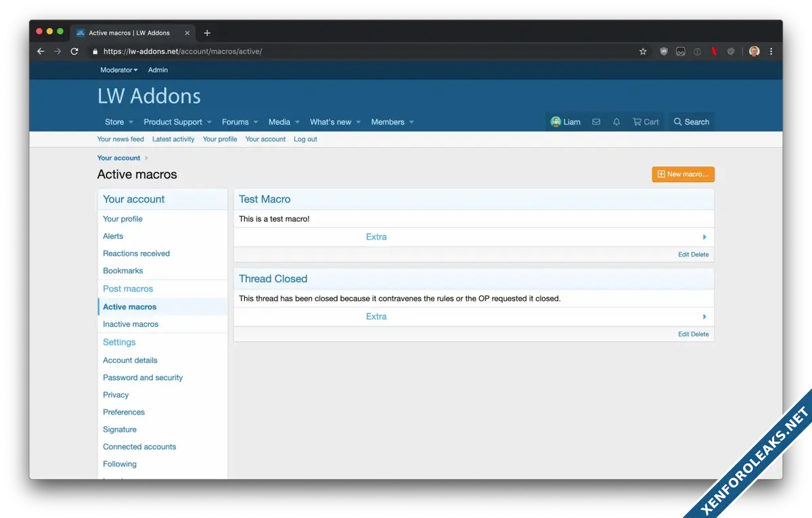
Task: Bookmark this page with star icon
Action: (643, 51)
